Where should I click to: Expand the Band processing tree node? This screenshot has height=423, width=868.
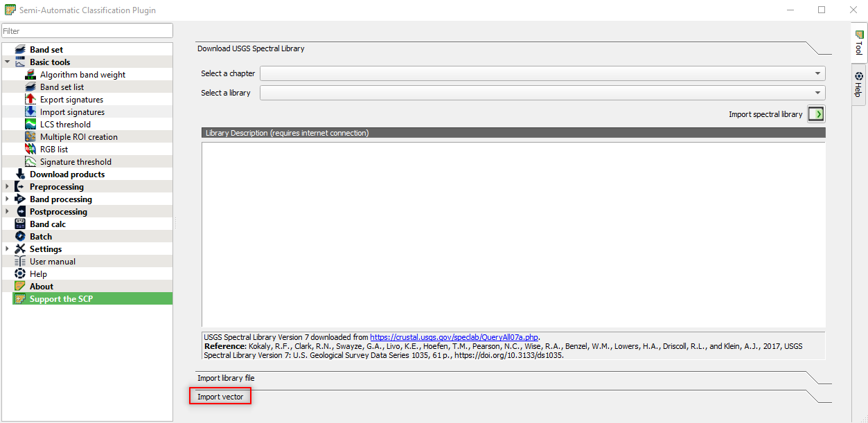pyautogui.click(x=7, y=199)
